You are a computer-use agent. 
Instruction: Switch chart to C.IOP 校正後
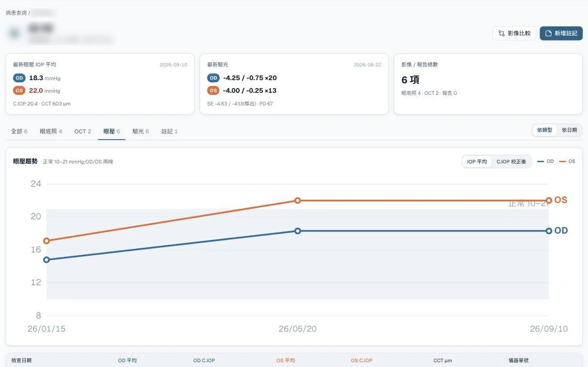pos(511,162)
